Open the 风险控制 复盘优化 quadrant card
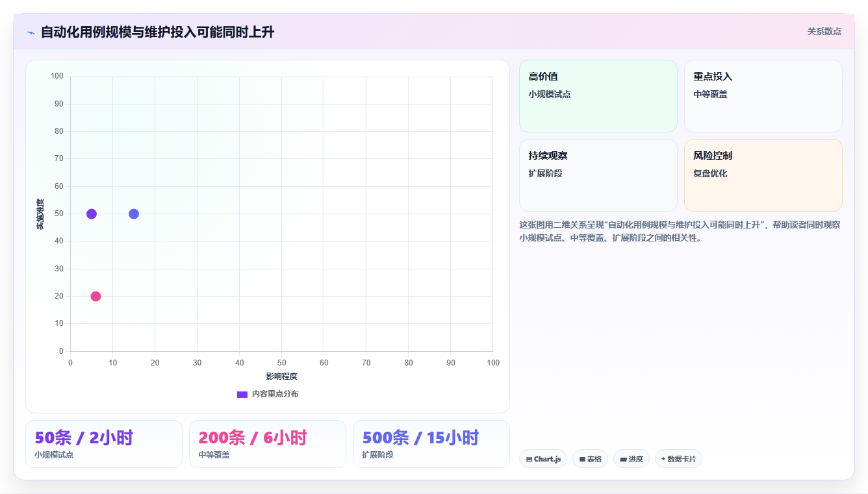The width and height of the screenshot is (868, 494). [x=763, y=175]
